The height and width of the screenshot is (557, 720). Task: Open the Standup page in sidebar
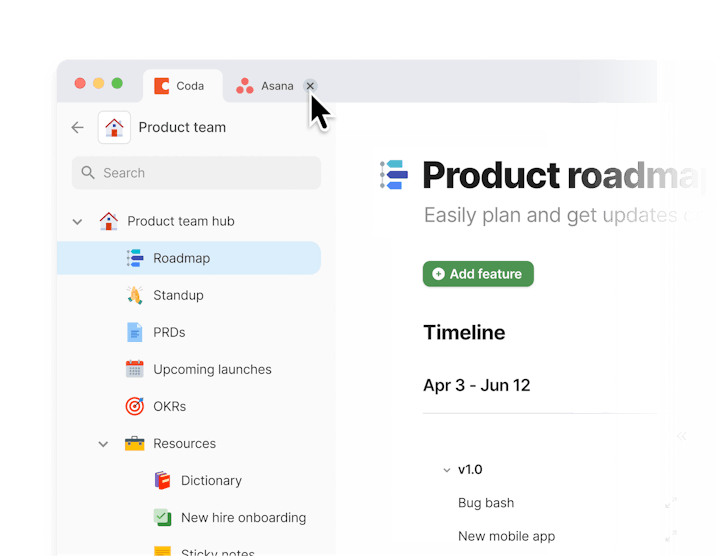click(x=178, y=295)
